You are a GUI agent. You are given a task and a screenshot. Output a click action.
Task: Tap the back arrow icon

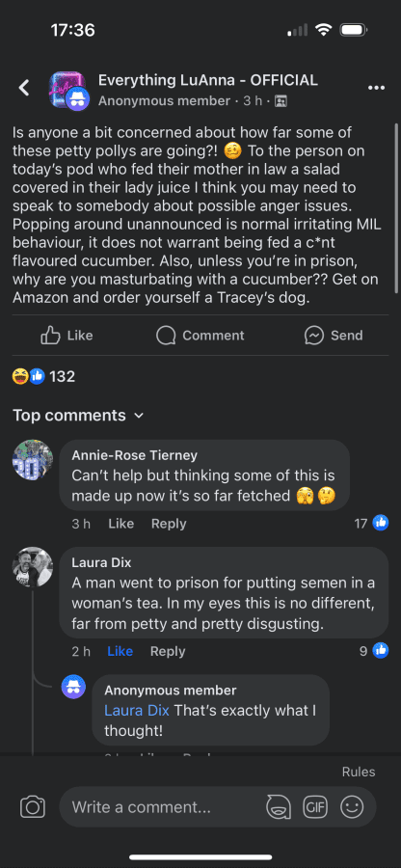point(24,88)
